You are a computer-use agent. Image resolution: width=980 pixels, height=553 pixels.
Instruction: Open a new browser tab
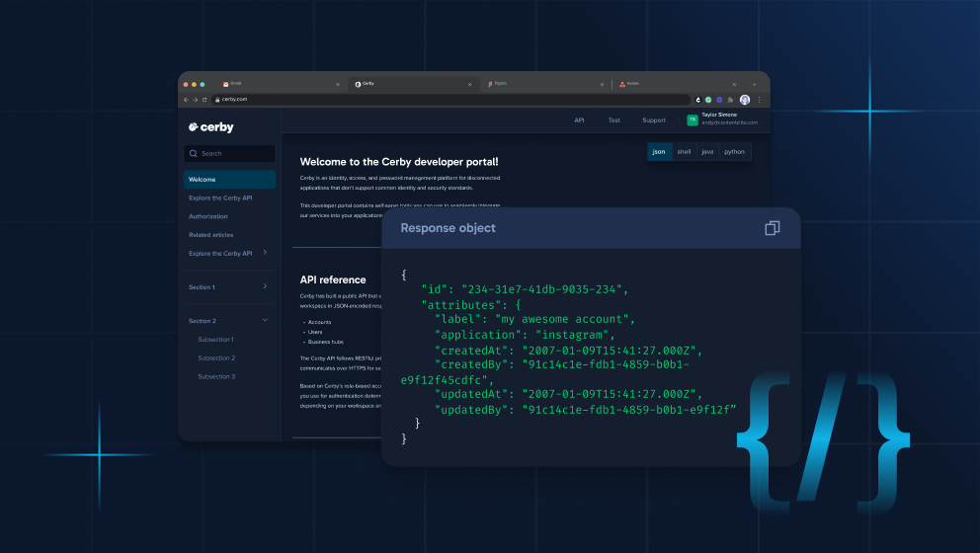point(754,84)
